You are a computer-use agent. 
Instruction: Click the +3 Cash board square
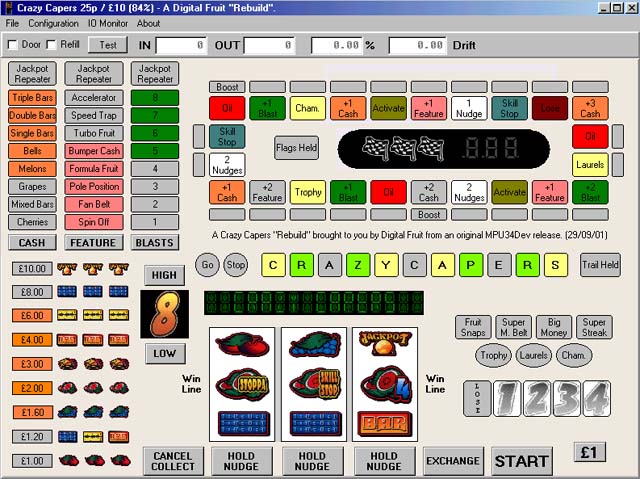click(x=590, y=108)
